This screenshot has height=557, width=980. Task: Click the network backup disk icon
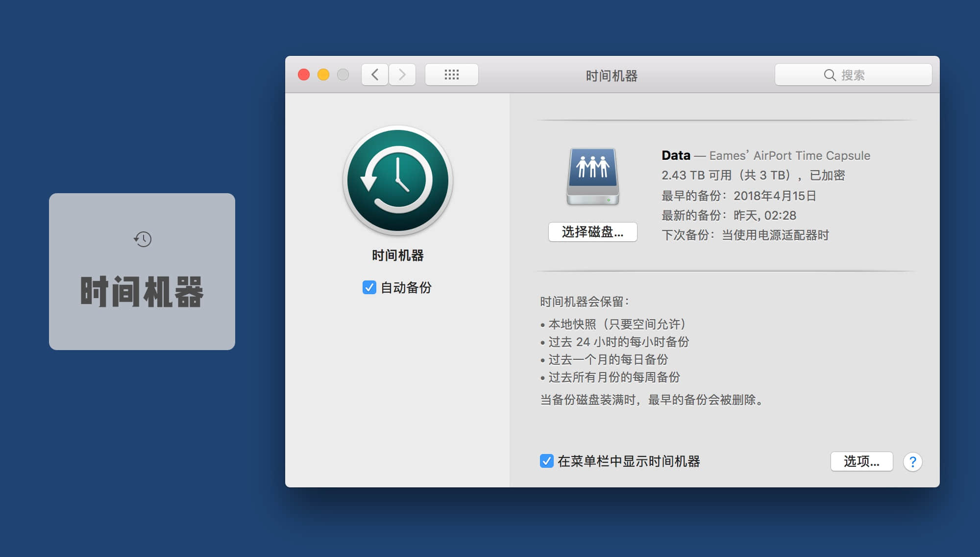[592, 176]
